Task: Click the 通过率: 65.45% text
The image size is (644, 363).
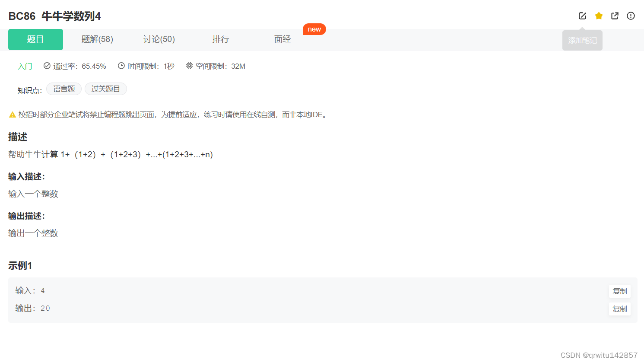Action: point(79,66)
